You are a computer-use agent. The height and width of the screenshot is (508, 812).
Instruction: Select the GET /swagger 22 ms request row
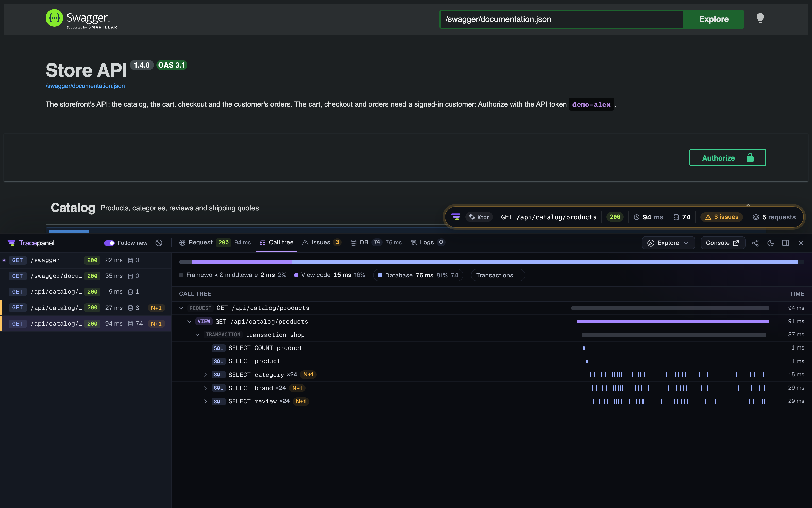click(86, 260)
